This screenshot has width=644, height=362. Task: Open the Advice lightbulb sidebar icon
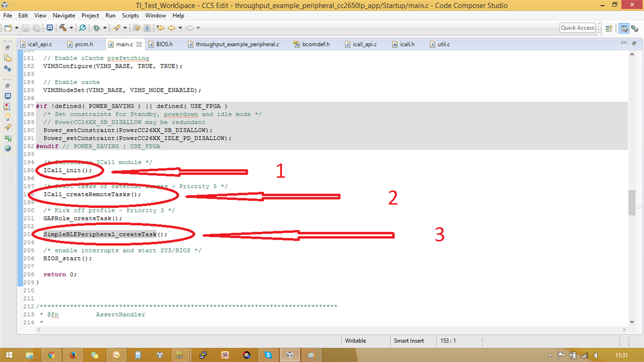(x=7, y=117)
